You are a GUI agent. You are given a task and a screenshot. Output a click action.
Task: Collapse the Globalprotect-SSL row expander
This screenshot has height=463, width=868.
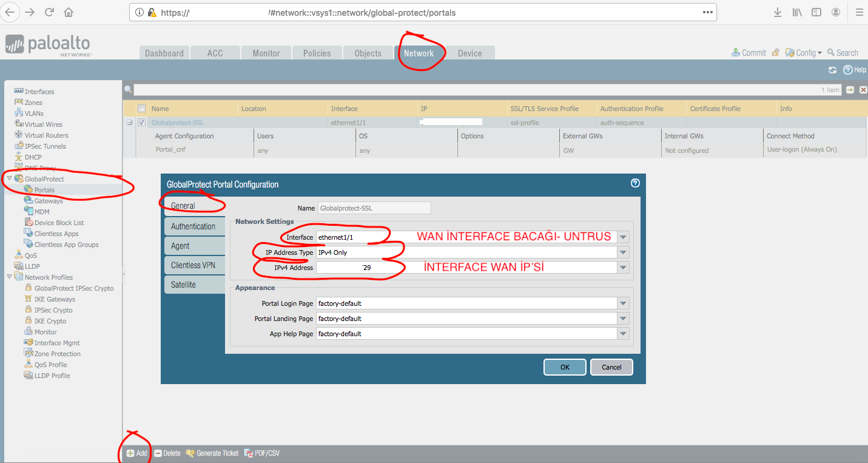point(129,123)
